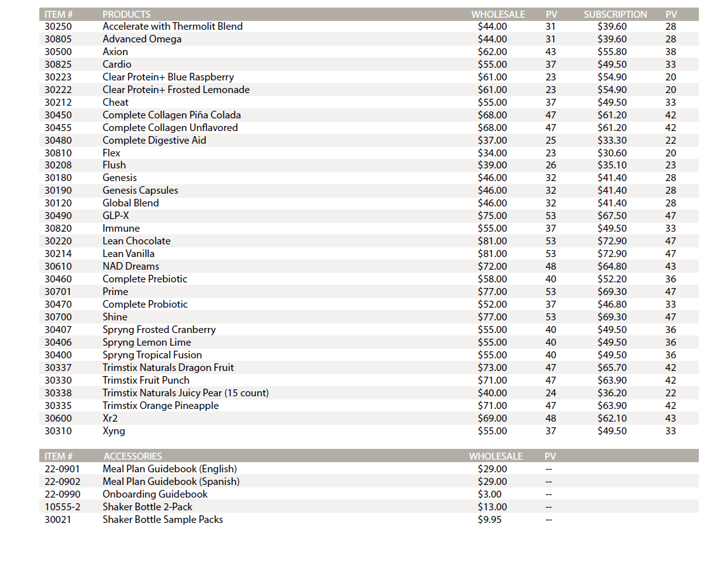Click the $46.80 subscription price
The width and height of the screenshot is (728, 578).
612,305
